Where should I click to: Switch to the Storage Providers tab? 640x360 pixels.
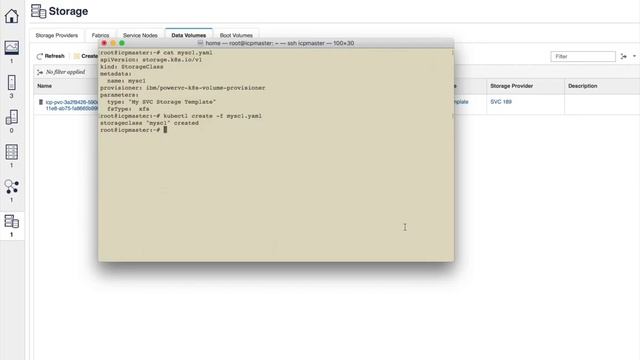[57, 36]
